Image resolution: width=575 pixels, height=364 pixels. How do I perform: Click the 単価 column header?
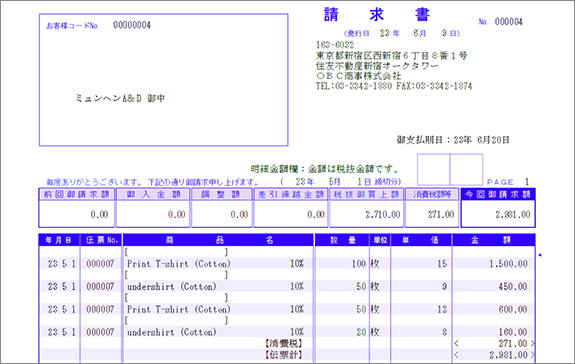tap(421, 240)
